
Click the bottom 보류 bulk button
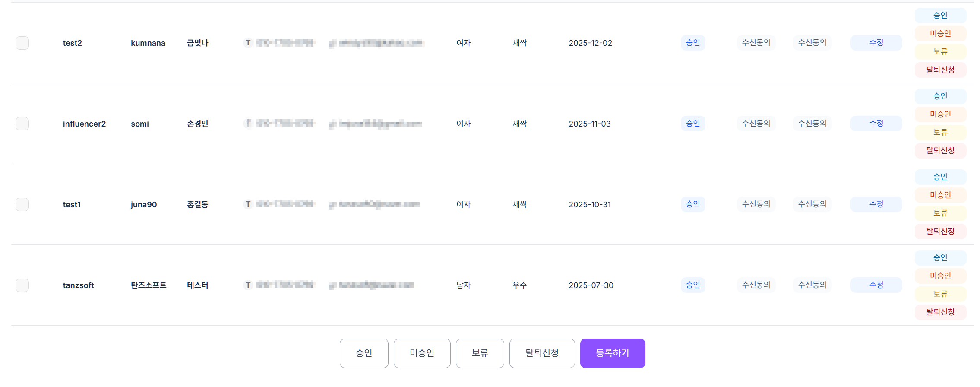click(480, 353)
